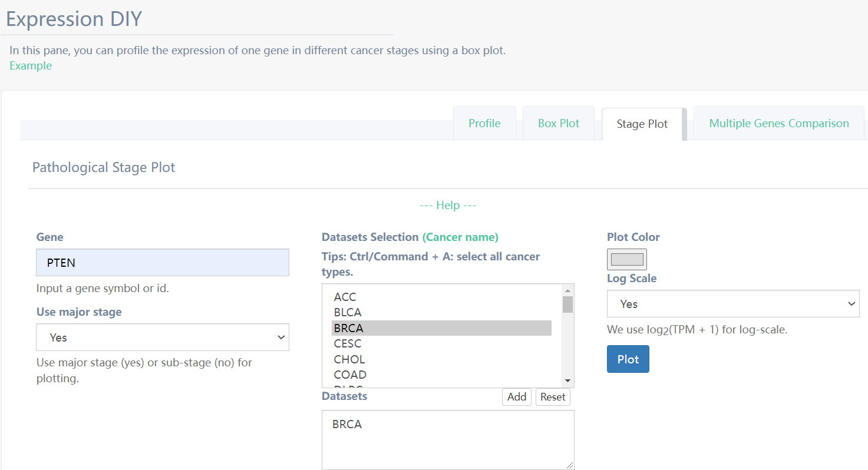Click the Gene input field

(x=162, y=263)
